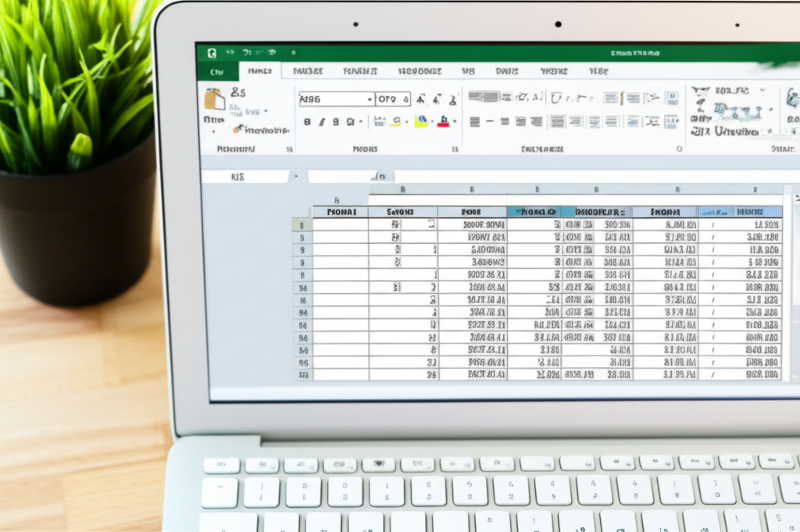Screen dimensions: 800x532
Task: Open the Font group dialog launcher
Action: pyautogui.click(x=455, y=149)
